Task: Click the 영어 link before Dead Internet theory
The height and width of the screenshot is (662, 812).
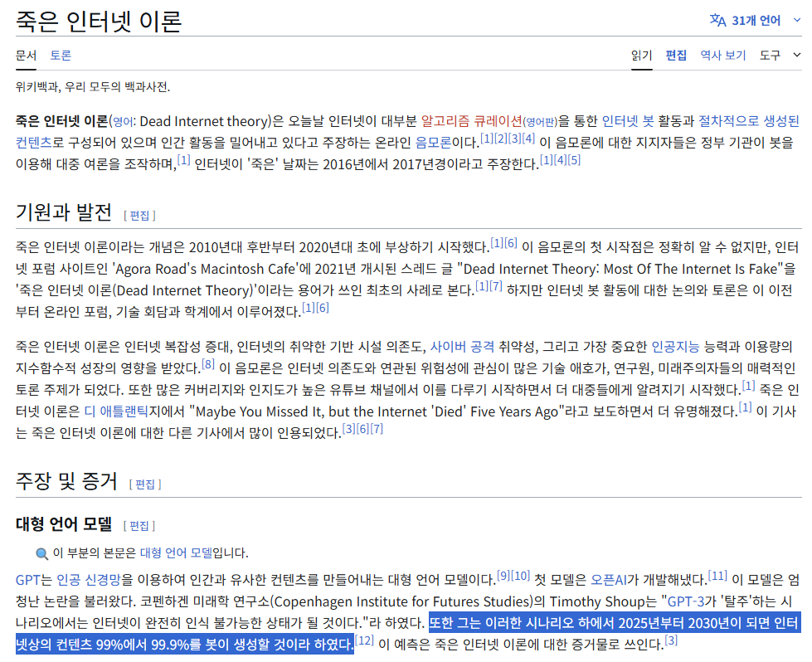Action: coord(123,122)
